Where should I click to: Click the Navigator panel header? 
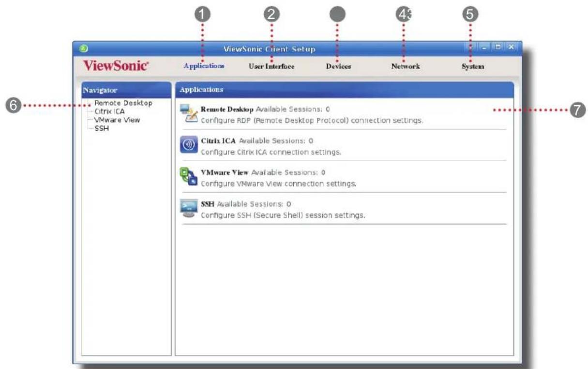pyautogui.click(x=126, y=90)
